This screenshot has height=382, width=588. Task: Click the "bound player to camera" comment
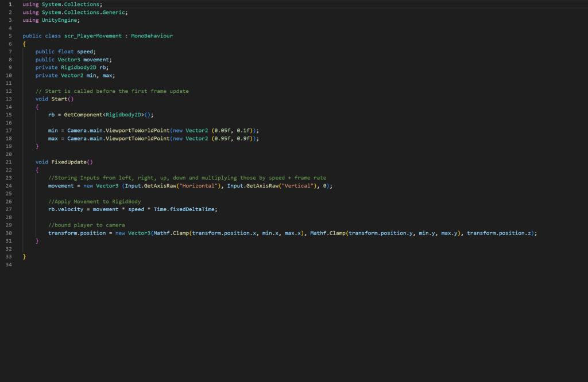coord(87,225)
